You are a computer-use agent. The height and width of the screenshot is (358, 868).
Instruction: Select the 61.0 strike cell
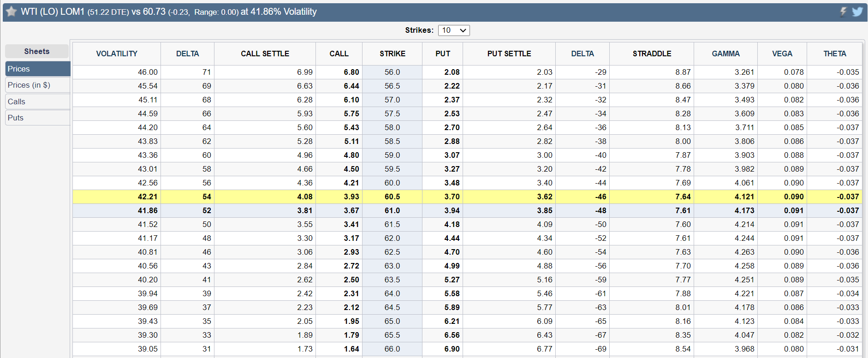point(392,210)
